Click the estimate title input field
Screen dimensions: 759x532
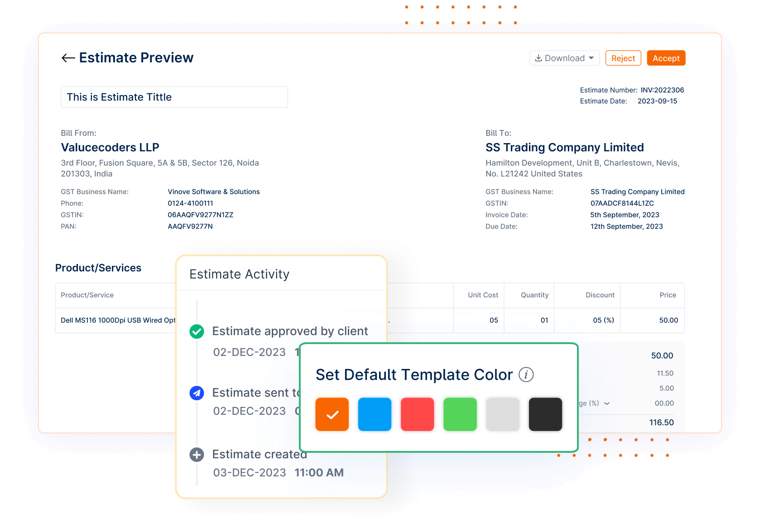tap(174, 97)
